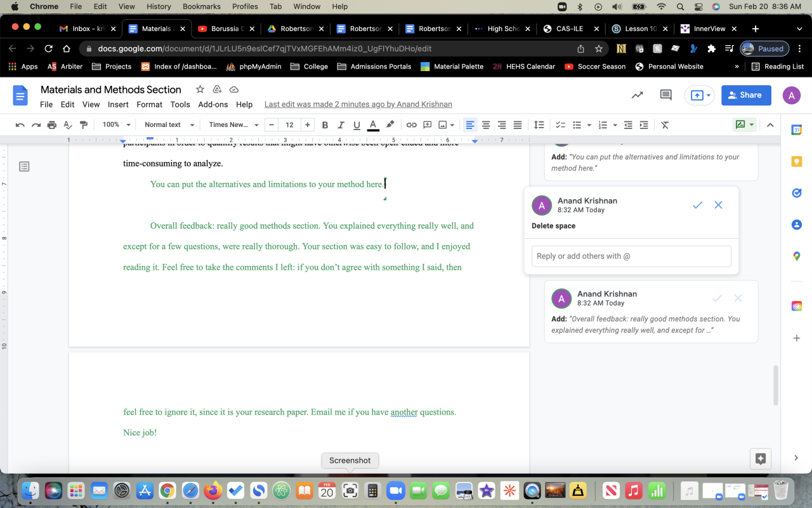The image size is (812, 508).
Task: Open the comment history
Action: 666,95
